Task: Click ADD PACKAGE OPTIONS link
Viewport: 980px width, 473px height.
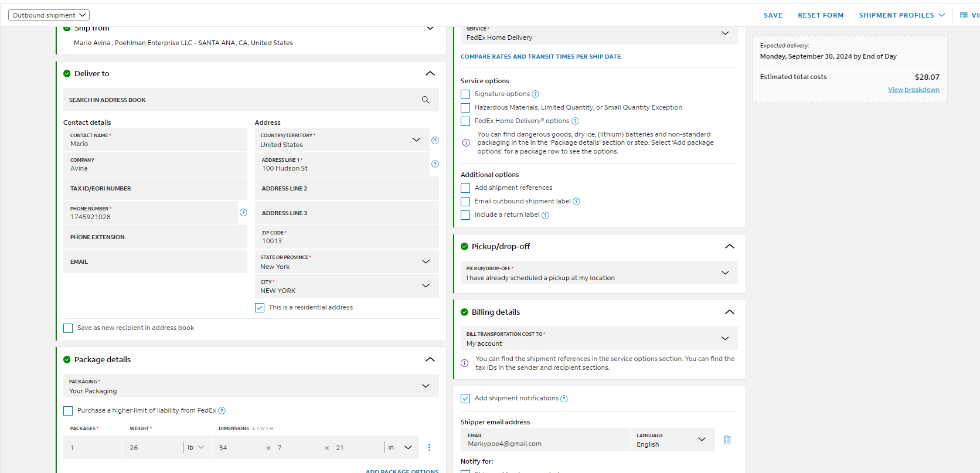Action: pyautogui.click(x=402, y=470)
